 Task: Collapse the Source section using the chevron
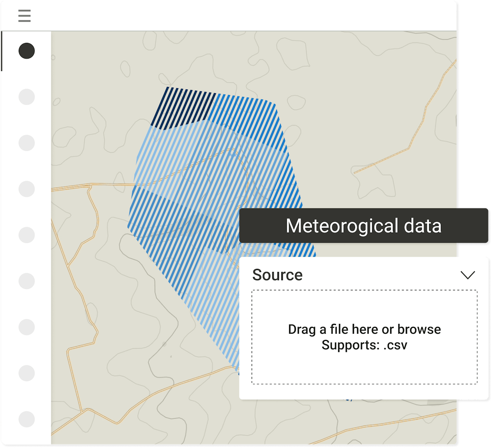tap(467, 275)
